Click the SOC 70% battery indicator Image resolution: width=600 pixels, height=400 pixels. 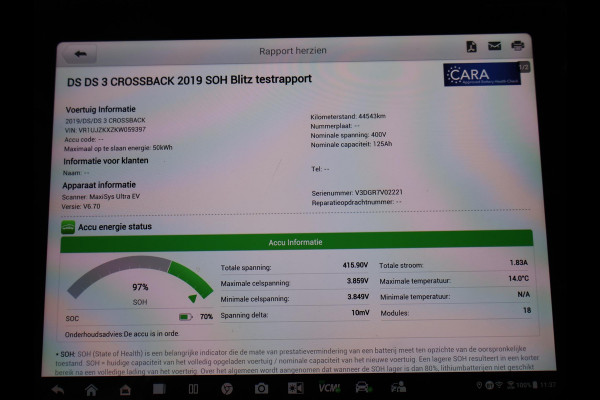pos(191,316)
